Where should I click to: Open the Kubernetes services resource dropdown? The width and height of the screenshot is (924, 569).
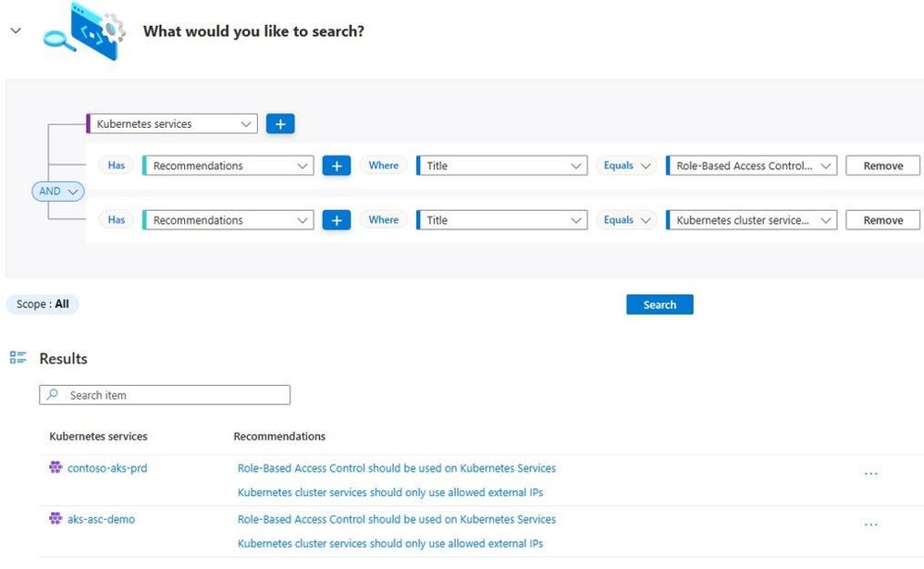click(172, 123)
